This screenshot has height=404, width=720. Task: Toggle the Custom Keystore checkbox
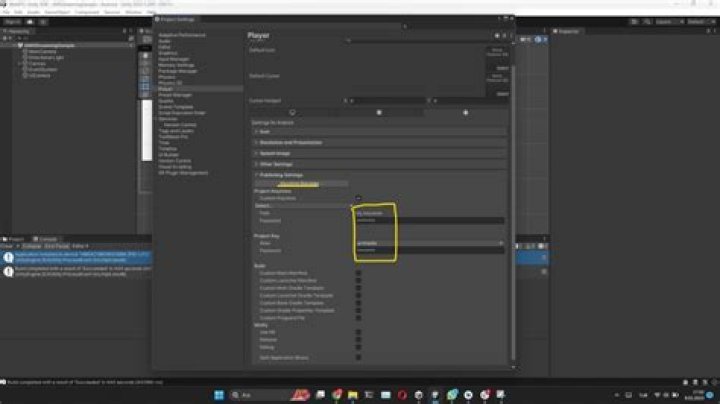[x=358, y=198]
